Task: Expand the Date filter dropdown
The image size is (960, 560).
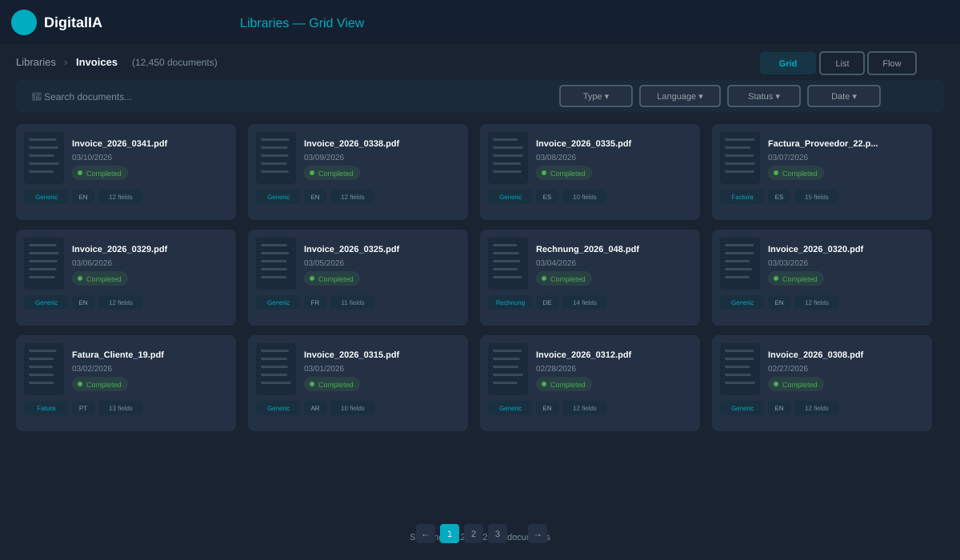Action: click(x=843, y=95)
